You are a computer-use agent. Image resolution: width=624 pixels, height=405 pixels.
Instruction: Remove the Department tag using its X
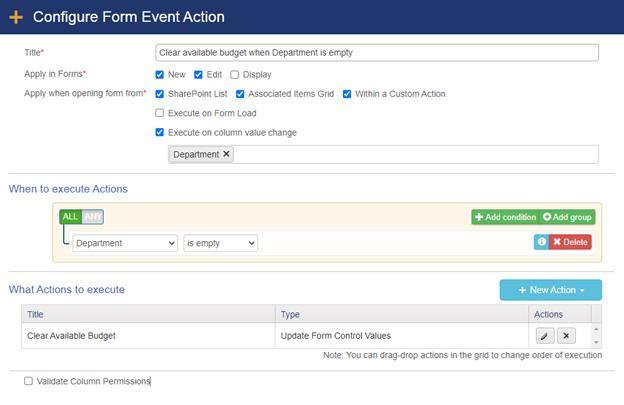(226, 154)
